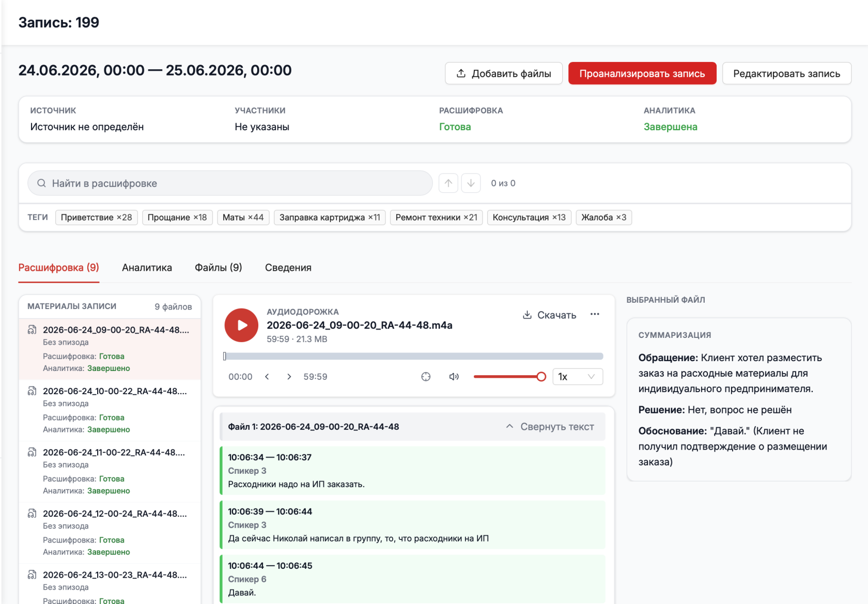Image resolution: width=868 pixels, height=604 pixels.
Task: Filter by tag Жалоба ×3
Action: point(604,218)
